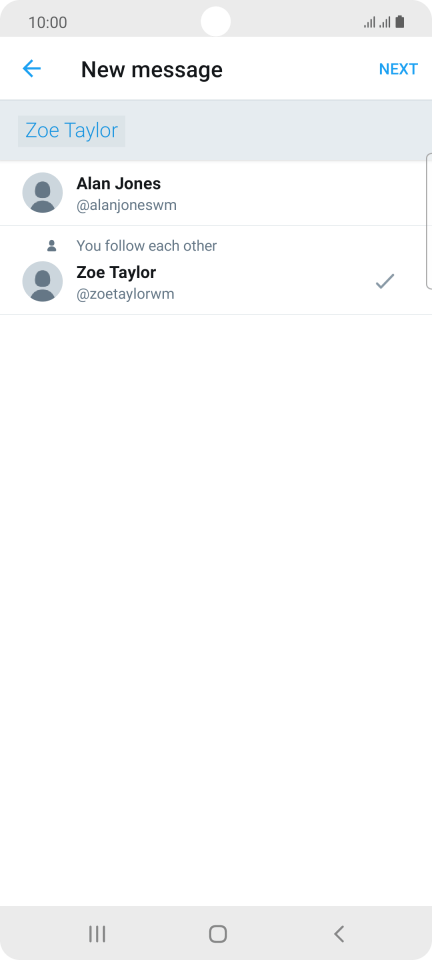Uncheck the Zoe Taylor checkmark
Viewport: 432px width, 960px height.
pos(385,282)
